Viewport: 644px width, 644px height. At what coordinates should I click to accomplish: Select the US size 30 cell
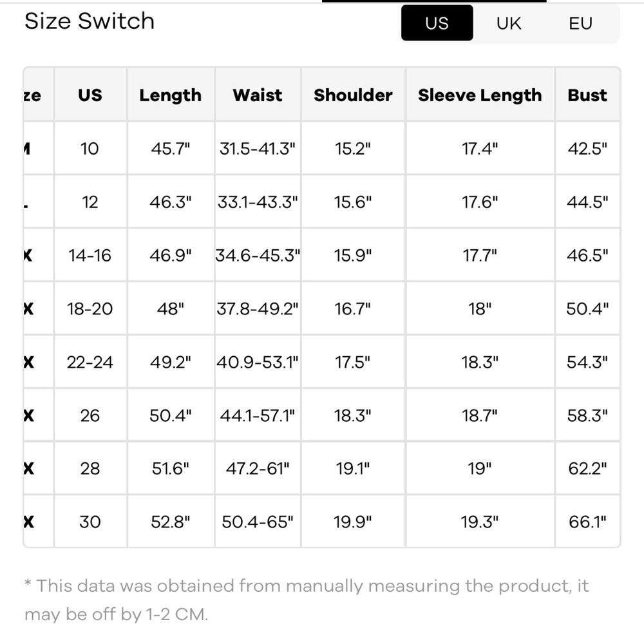point(90,522)
